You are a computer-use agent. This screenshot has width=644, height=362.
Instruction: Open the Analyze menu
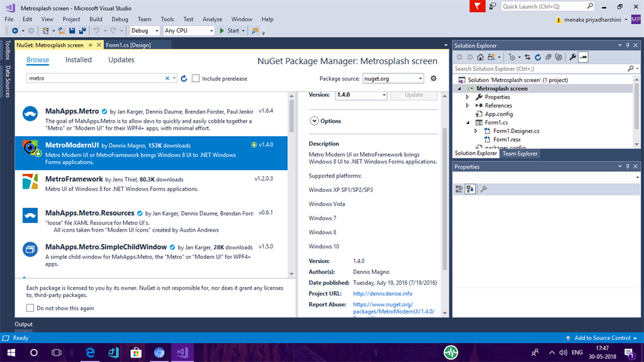tap(212, 19)
